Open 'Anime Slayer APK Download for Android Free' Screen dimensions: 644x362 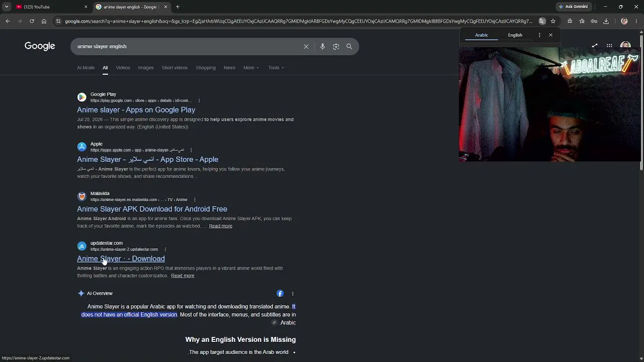click(152, 209)
